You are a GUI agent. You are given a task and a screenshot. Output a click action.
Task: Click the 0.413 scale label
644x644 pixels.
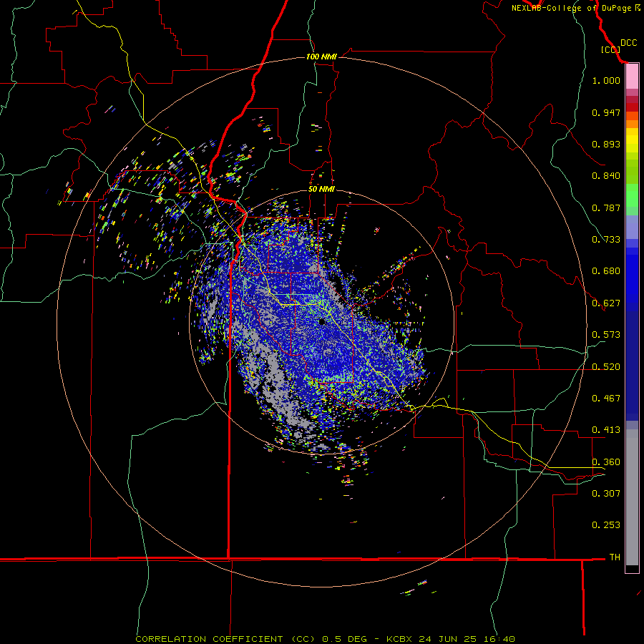tap(606, 429)
